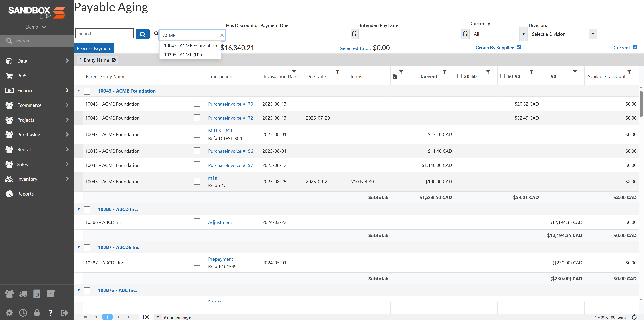Screen dimensions: 644x320
Task: Check the 60-90 column header checkbox
Action: (502, 76)
